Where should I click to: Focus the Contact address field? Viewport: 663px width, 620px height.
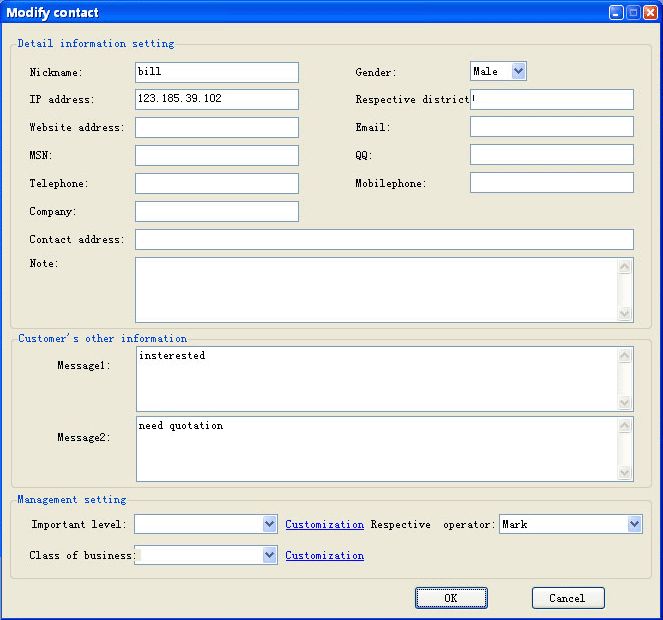384,239
